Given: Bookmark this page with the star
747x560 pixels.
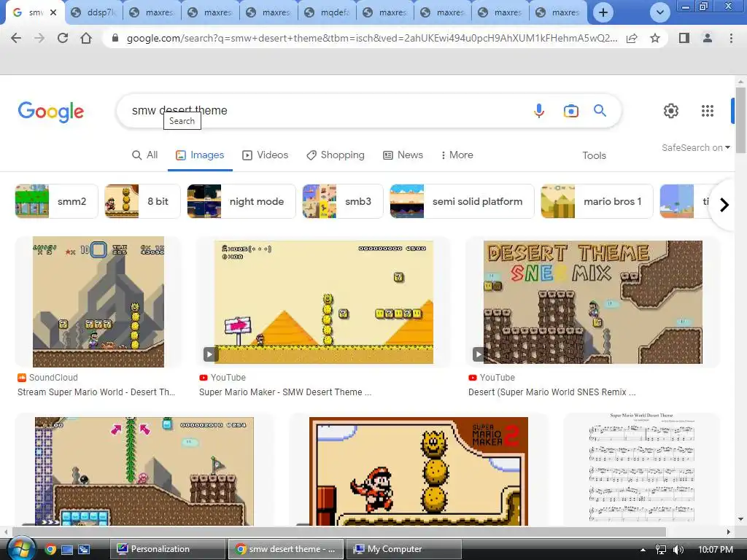Looking at the screenshot, I should 655,38.
